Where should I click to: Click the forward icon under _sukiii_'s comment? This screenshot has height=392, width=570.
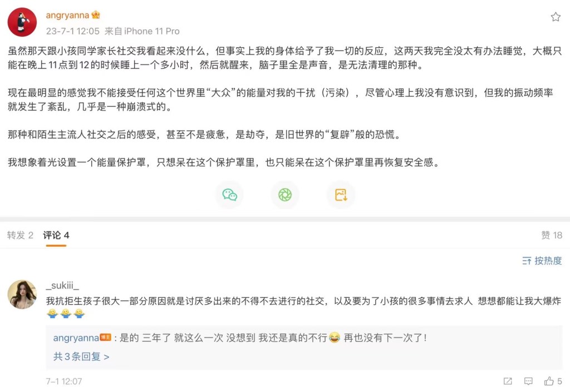point(508,381)
